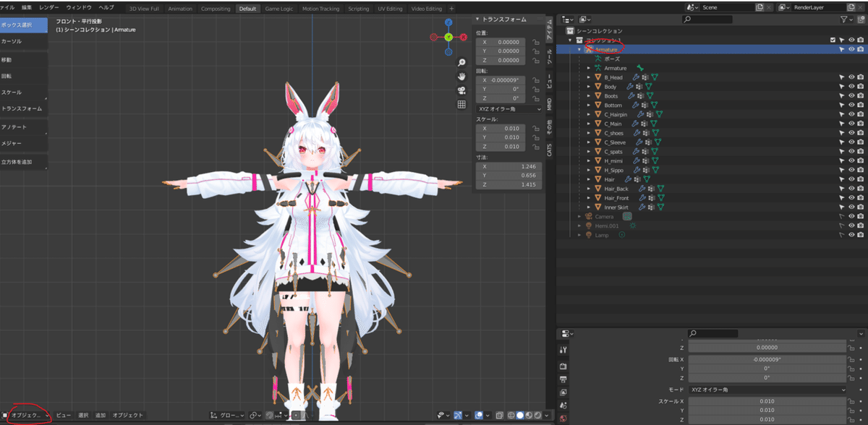Open the Output properties tab icon
The image size is (868, 425).
(x=563, y=379)
